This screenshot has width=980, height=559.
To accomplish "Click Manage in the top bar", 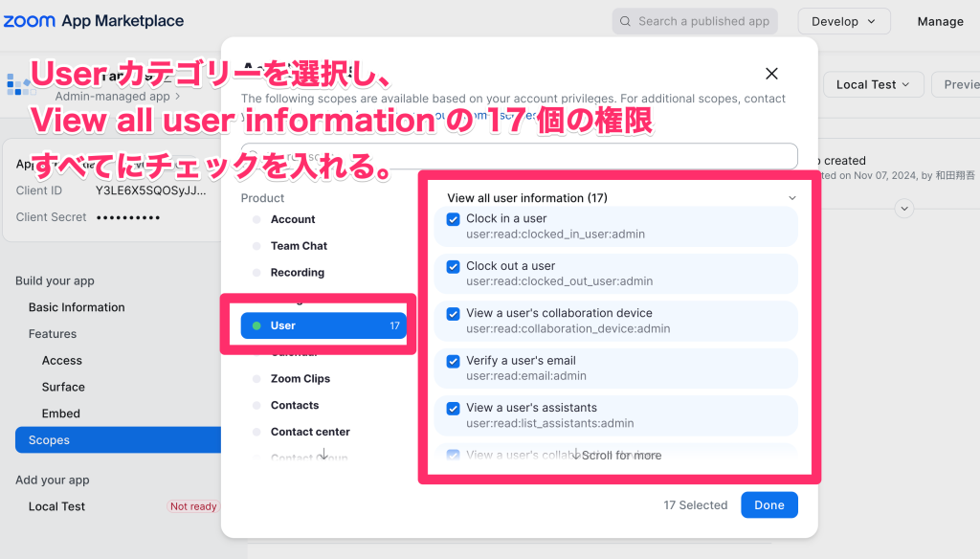I will [x=940, y=21].
